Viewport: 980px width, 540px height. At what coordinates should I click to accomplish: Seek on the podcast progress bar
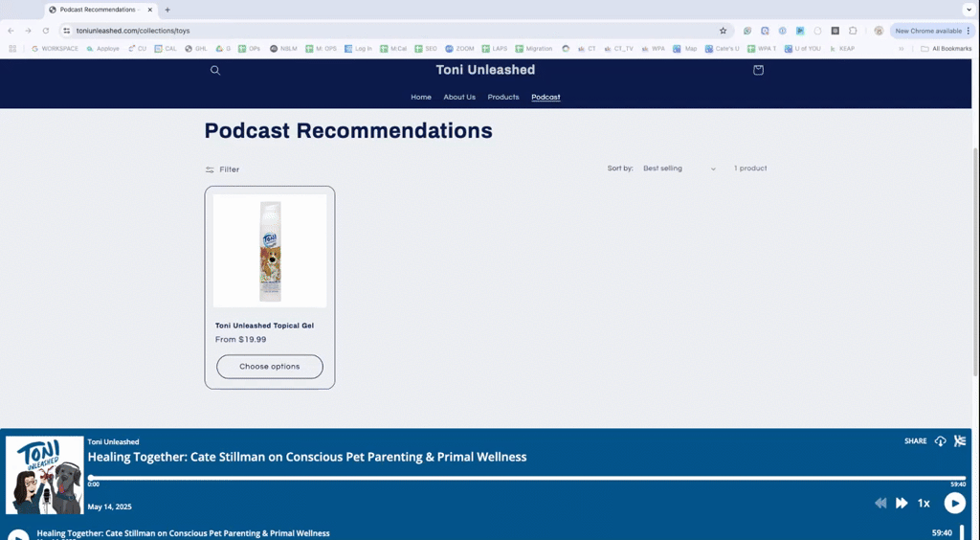tap(527, 478)
